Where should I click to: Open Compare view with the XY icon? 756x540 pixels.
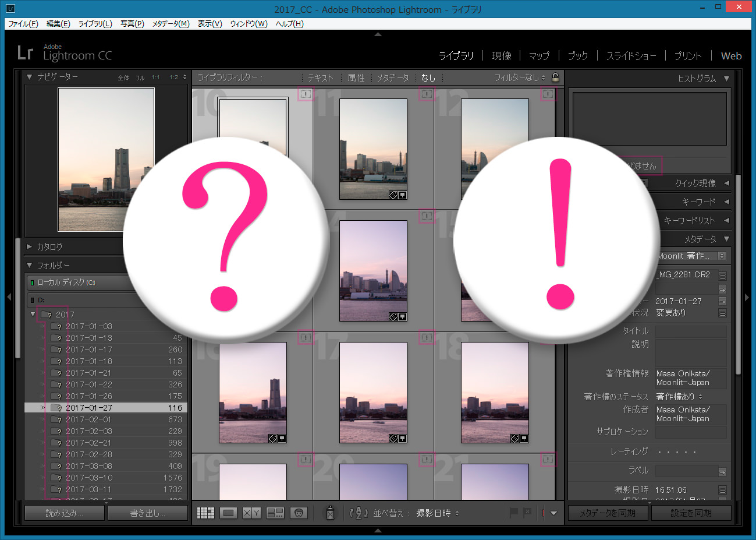[x=251, y=513]
